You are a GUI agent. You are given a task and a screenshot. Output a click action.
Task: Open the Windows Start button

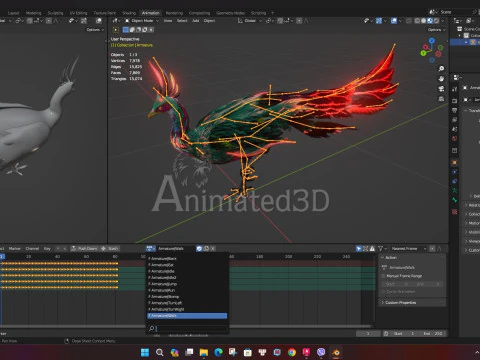(145, 352)
